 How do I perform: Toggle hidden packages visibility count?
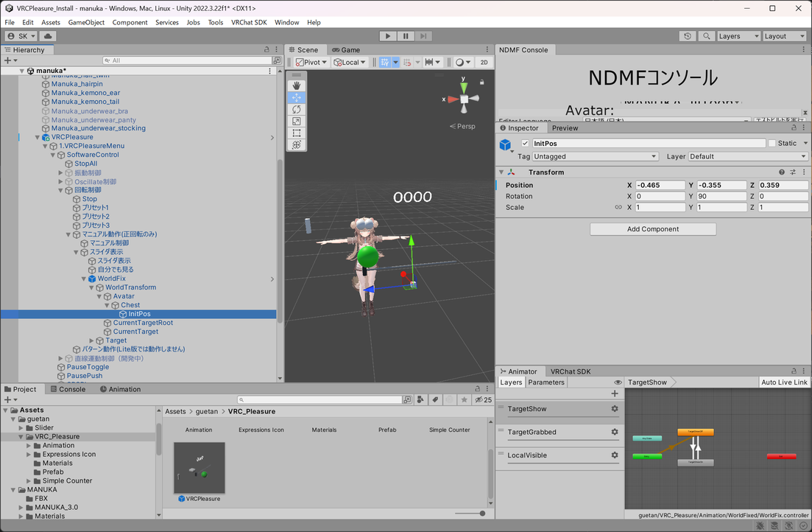[483, 400]
